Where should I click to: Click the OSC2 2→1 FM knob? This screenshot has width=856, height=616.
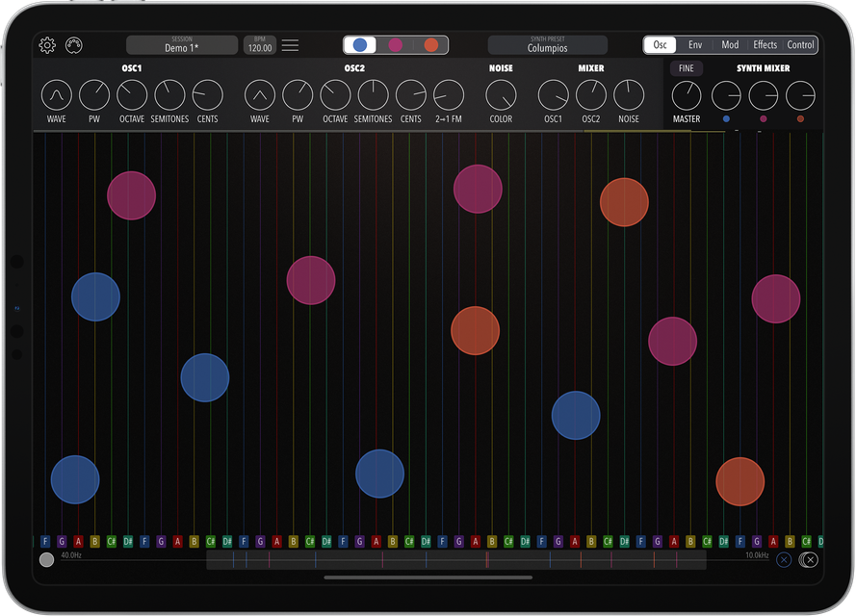(x=448, y=95)
